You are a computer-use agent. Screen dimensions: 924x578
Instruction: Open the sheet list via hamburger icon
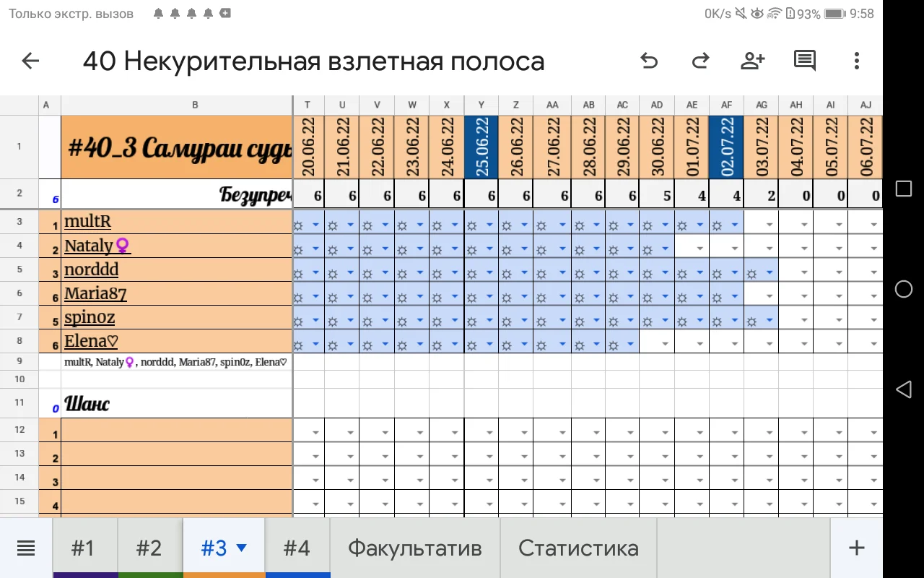(26, 548)
